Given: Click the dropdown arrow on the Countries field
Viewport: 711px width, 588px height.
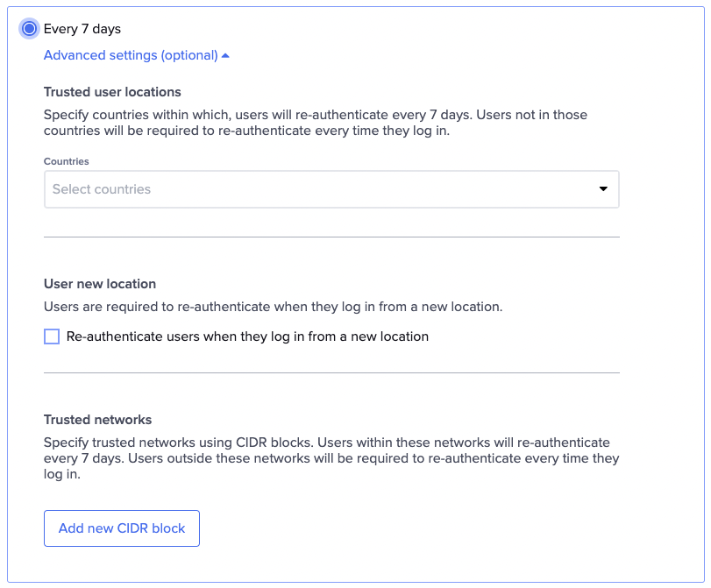Looking at the screenshot, I should [602, 188].
